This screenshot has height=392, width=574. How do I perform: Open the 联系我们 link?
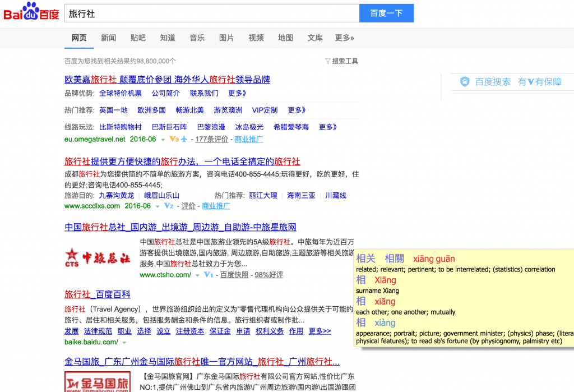(204, 93)
